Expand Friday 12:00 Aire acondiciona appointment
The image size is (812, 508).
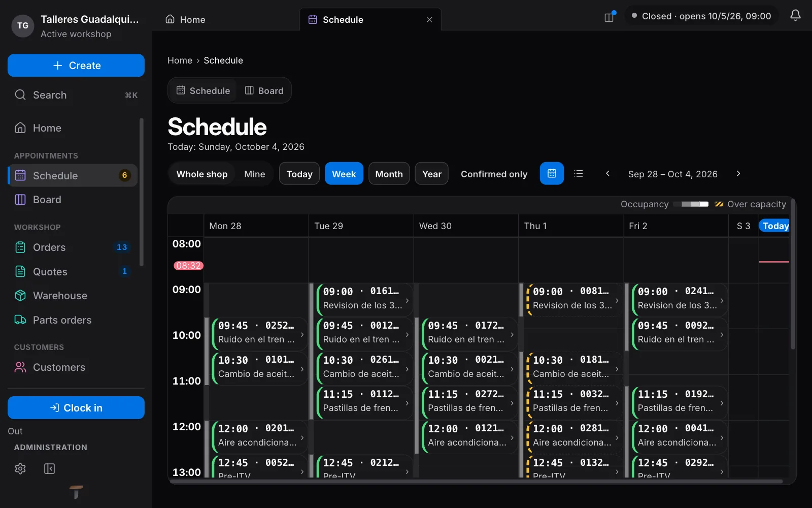click(x=722, y=437)
